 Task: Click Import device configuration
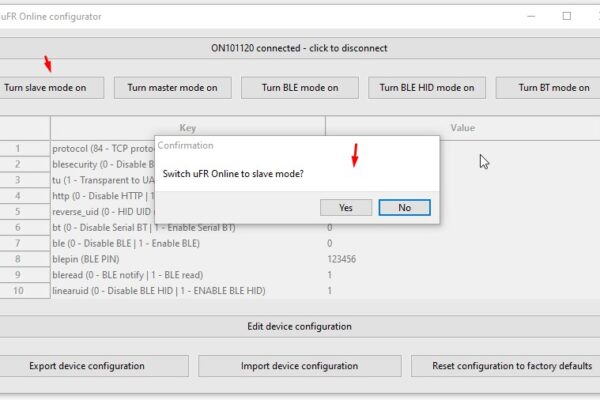click(300, 366)
